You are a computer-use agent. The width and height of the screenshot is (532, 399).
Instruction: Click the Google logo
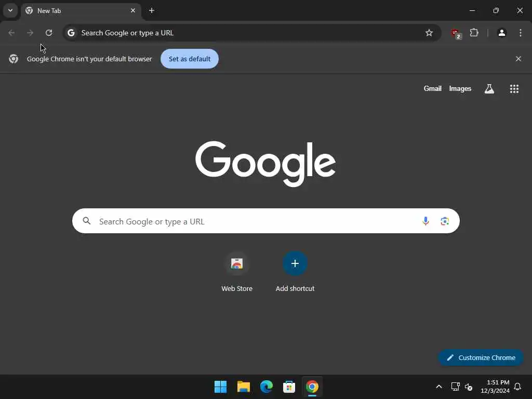coord(265,164)
